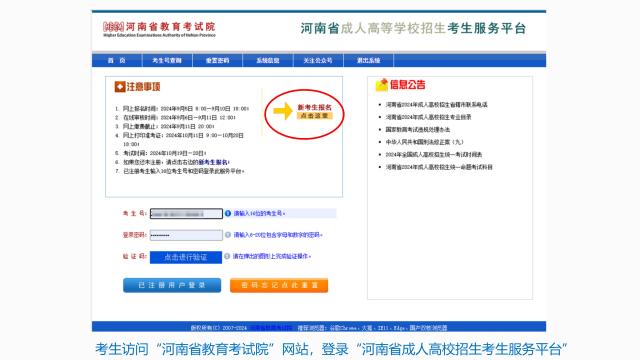Click info icon next to 验证码 button
Screen dimensions: 640x360
(x=227, y=256)
